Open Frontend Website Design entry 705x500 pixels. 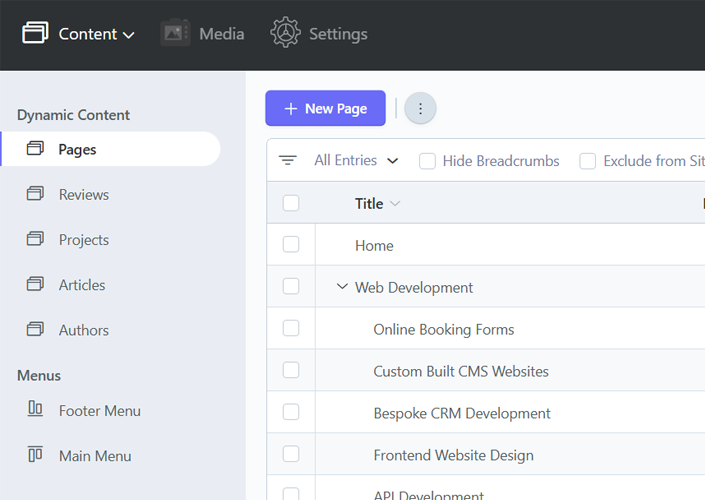pos(454,455)
